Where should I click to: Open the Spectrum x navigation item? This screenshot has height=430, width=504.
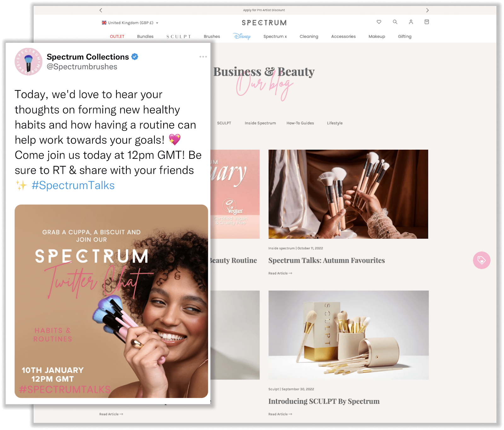click(275, 37)
